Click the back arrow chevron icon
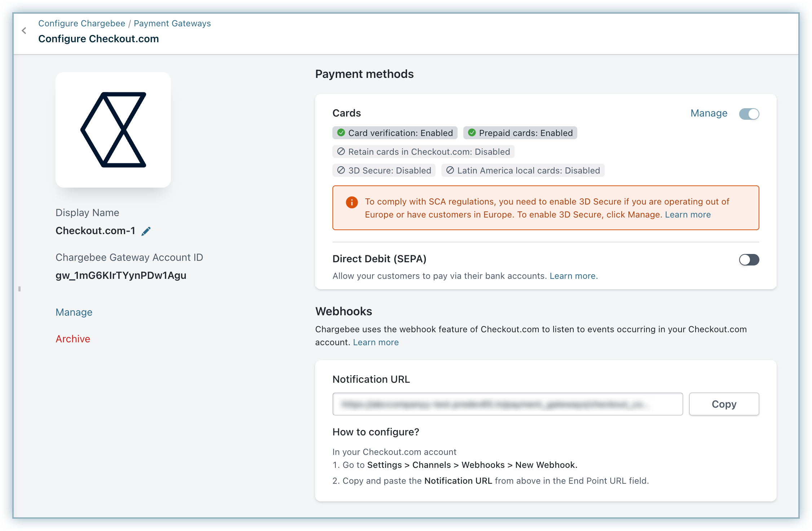 click(x=24, y=31)
